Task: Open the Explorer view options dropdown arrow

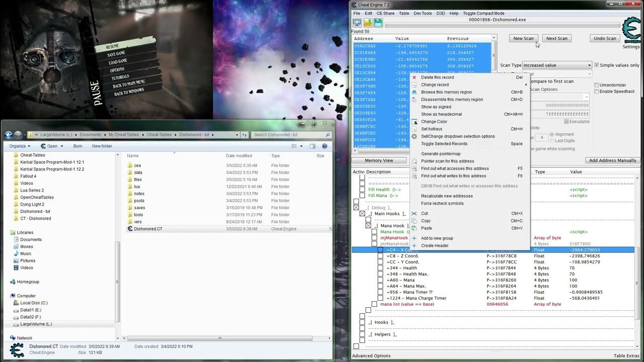Action: tap(301, 146)
